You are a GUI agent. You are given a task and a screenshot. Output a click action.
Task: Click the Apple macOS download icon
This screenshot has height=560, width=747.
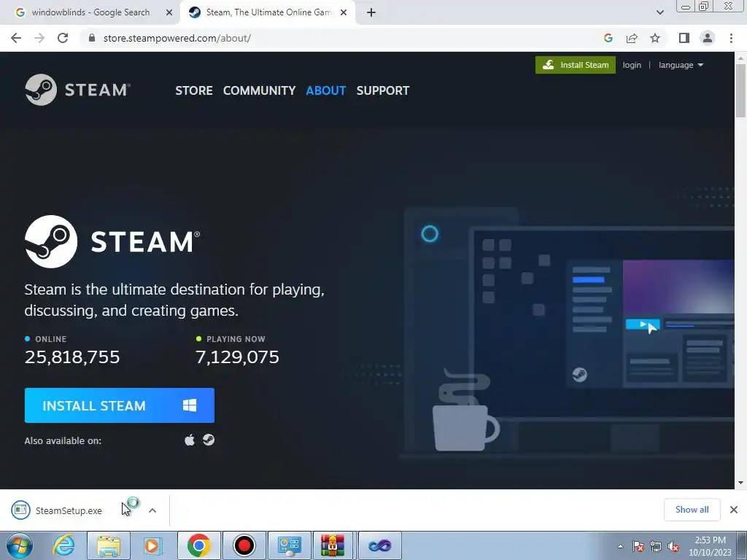[x=190, y=440]
